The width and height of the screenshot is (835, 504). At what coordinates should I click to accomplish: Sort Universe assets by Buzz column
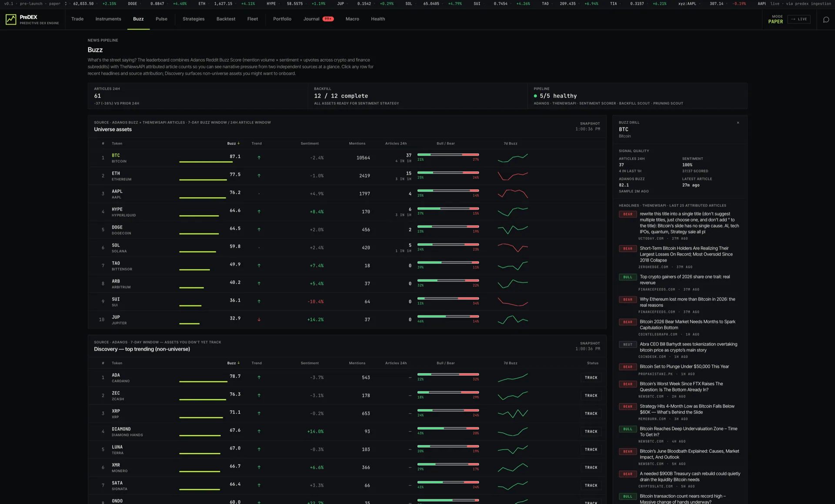234,143
